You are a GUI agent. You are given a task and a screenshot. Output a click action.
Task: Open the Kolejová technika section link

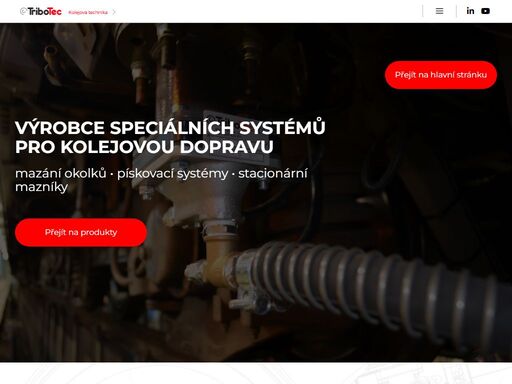(x=88, y=12)
